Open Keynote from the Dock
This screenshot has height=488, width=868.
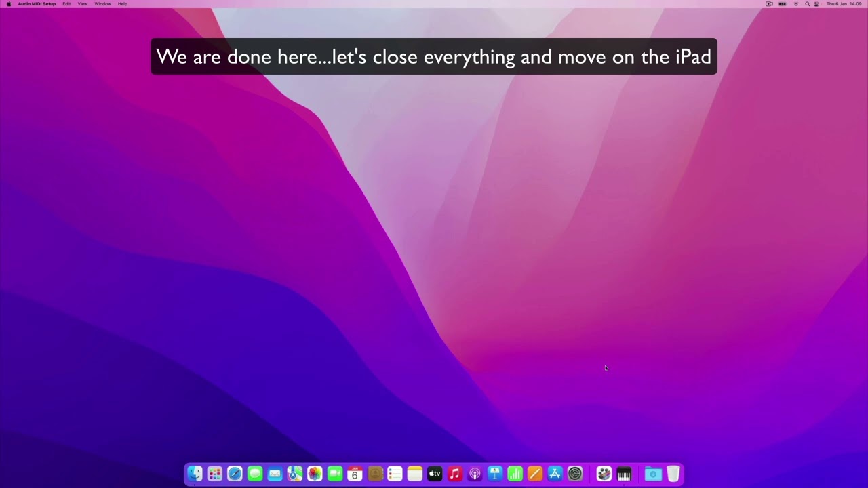coord(495,474)
